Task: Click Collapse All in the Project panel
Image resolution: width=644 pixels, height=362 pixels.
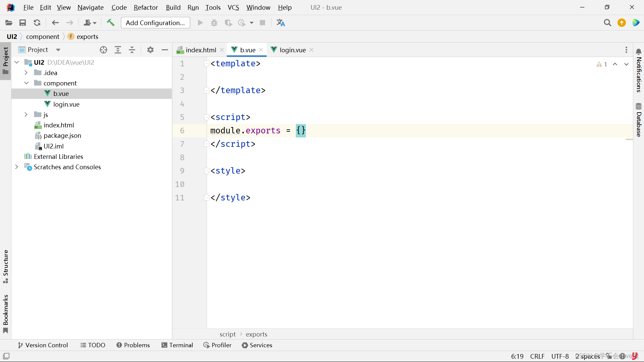Action: [x=132, y=50]
